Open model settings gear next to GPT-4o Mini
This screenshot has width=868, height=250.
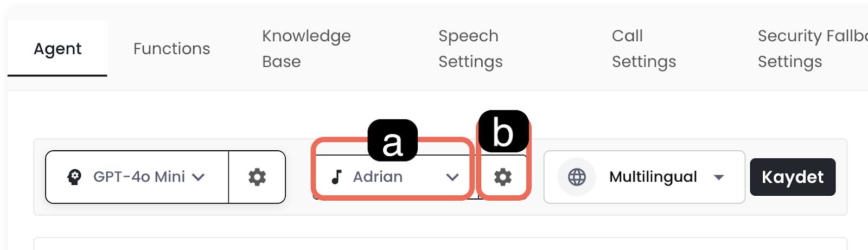point(257,177)
